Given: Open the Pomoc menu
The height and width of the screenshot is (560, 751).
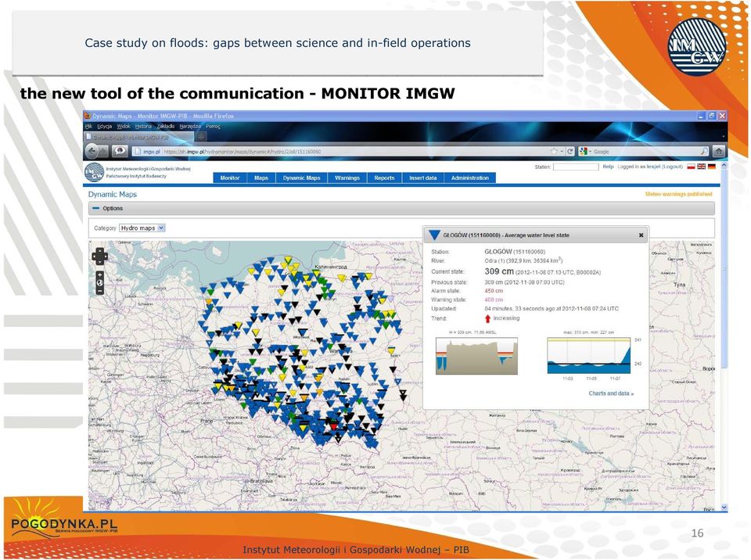Looking at the screenshot, I should click(213, 127).
